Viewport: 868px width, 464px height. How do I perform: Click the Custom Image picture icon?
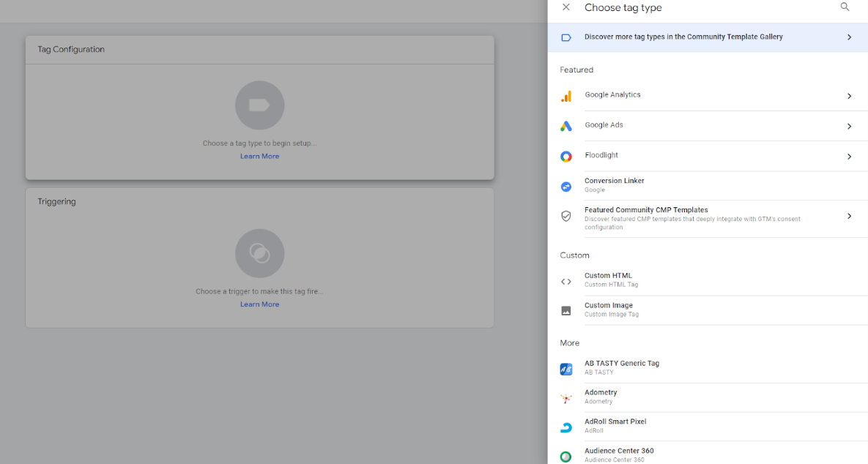(x=565, y=311)
